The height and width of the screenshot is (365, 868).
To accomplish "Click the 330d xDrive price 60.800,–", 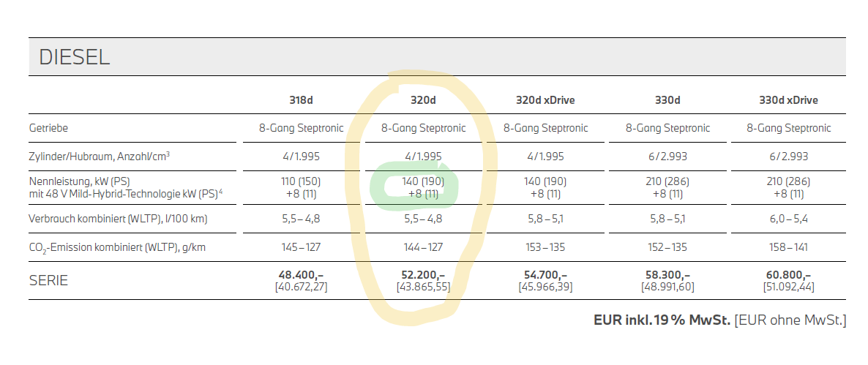I will (x=789, y=275).
